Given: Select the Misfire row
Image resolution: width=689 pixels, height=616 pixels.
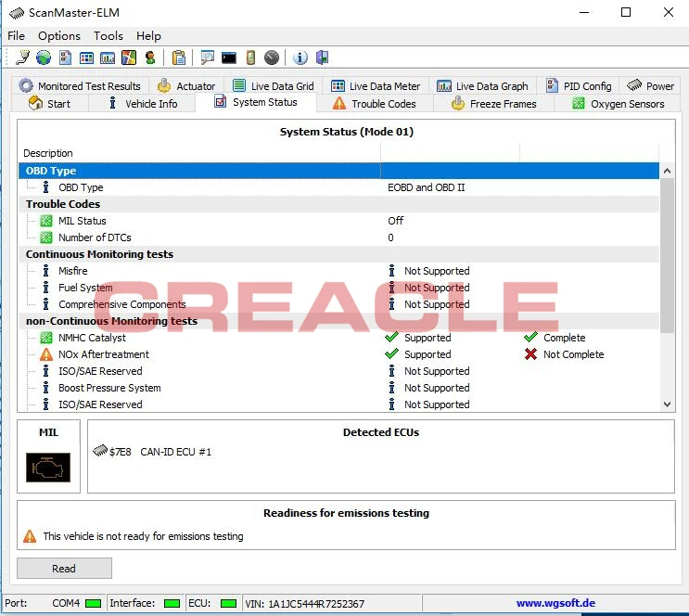Looking at the screenshot, I should tap(338, 271).
